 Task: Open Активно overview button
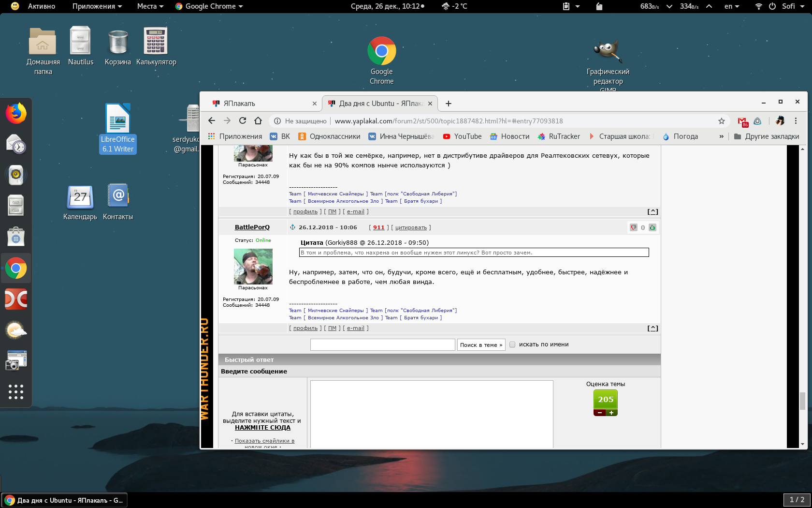[x=42, y=6]
